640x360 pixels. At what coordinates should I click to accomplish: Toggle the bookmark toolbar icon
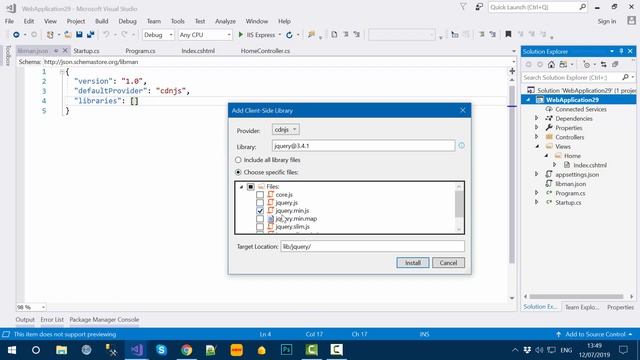pos(508,34)
